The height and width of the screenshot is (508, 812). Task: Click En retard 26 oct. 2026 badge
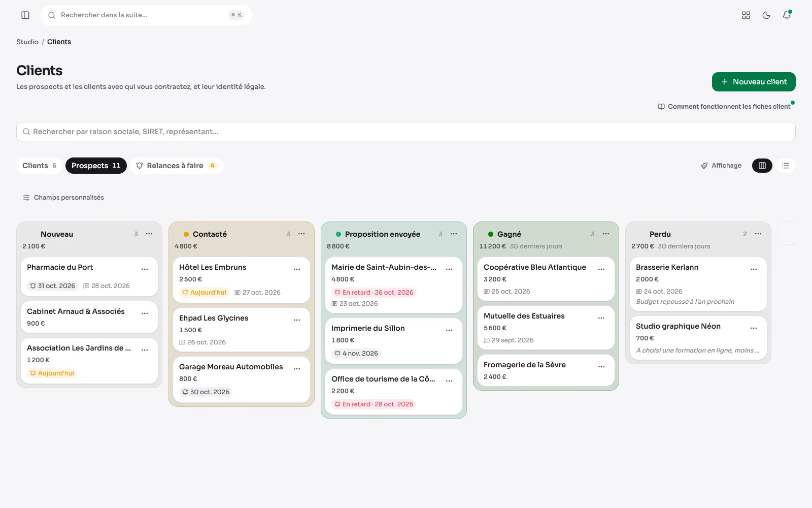[x=374, y=293]
